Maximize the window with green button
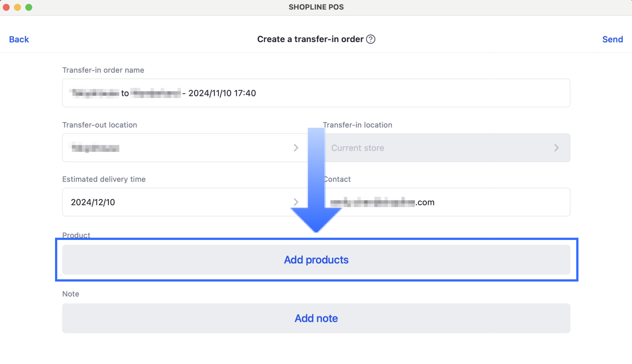The width and height of the screenshot is (632, 364). tap(29, 7)
